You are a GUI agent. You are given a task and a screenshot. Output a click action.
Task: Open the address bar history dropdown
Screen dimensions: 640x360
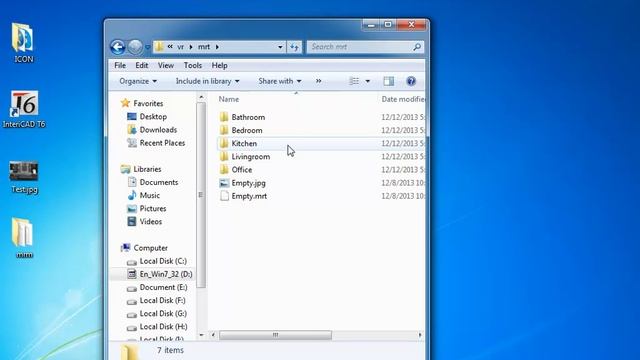coord(280,47)
